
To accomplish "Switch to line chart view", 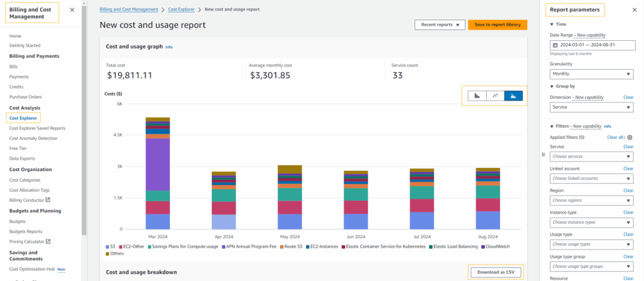I will [x=496, y=96].
